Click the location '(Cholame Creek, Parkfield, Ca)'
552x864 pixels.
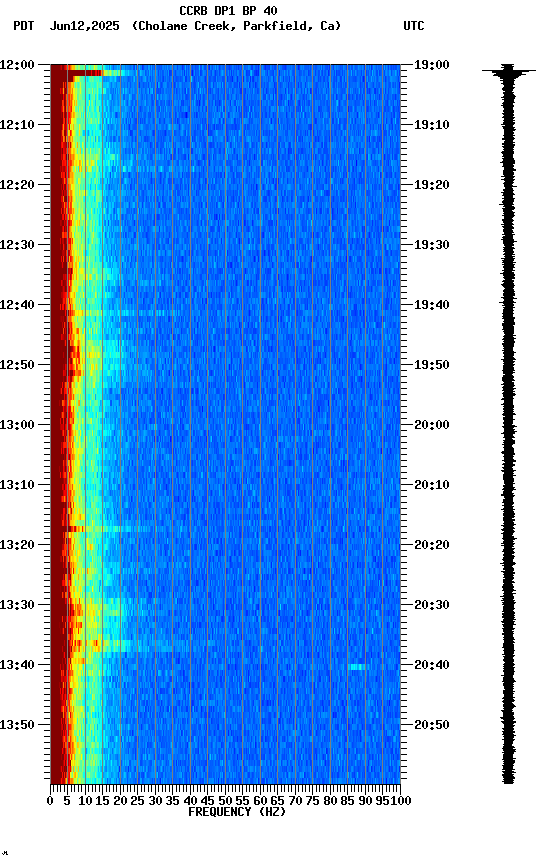tap(236, 26)
